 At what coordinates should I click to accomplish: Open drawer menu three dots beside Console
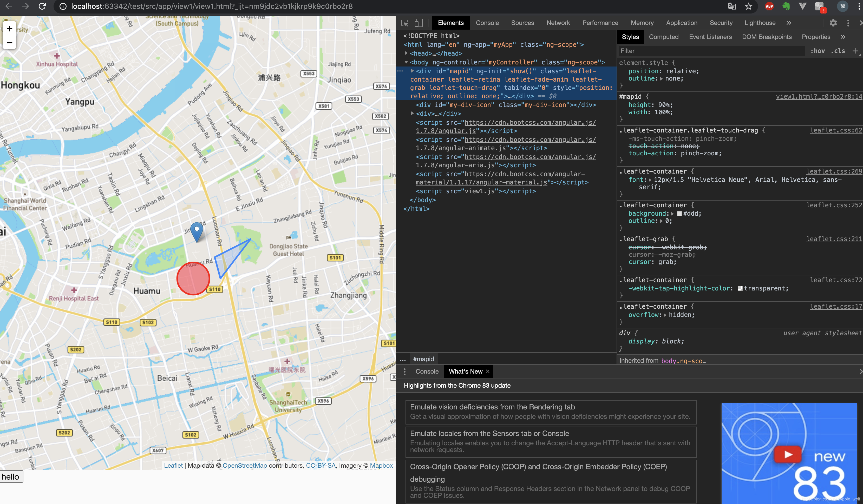pos(405,372)
